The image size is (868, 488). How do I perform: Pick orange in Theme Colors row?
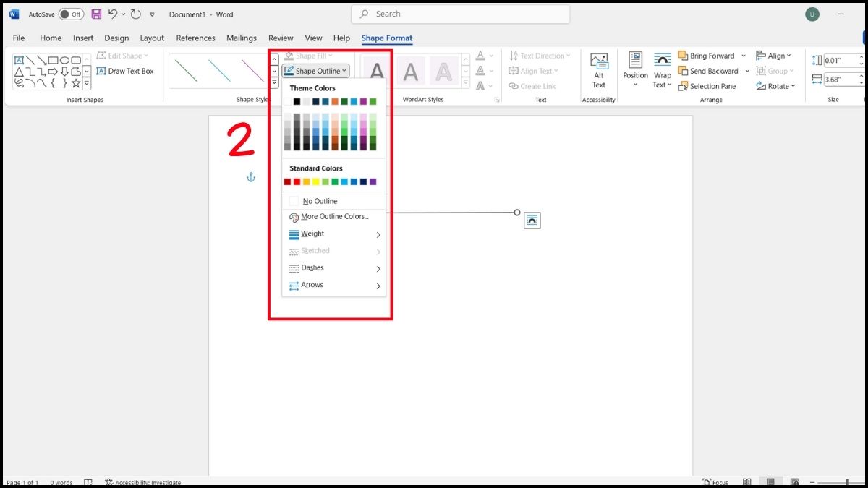point(335,101)
